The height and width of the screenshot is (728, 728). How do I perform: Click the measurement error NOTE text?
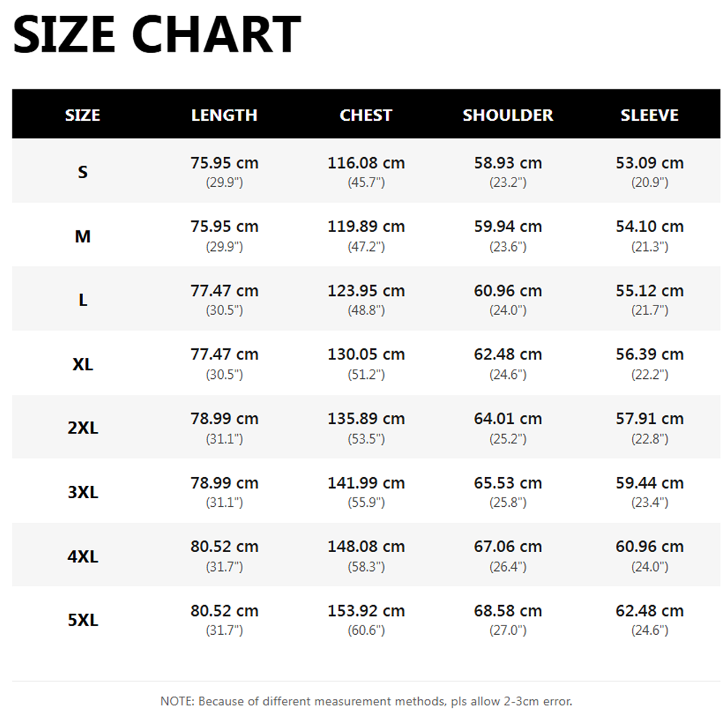tap(366, 701)
